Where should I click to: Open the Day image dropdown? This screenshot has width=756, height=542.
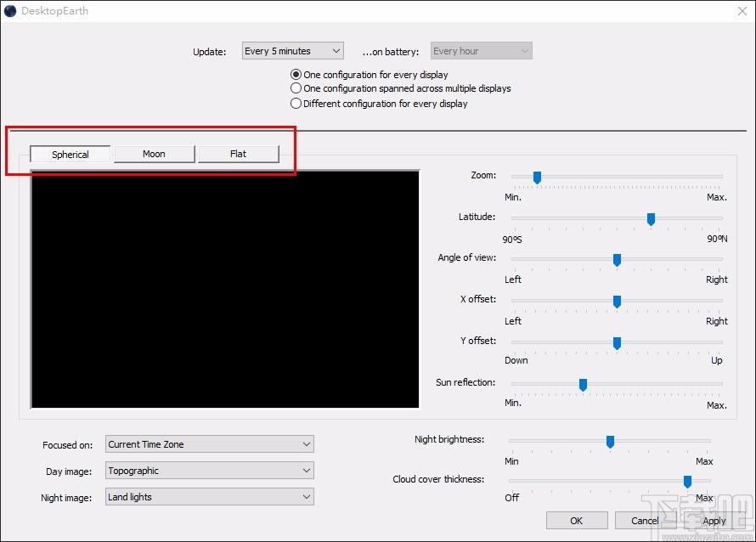[210, 471]
